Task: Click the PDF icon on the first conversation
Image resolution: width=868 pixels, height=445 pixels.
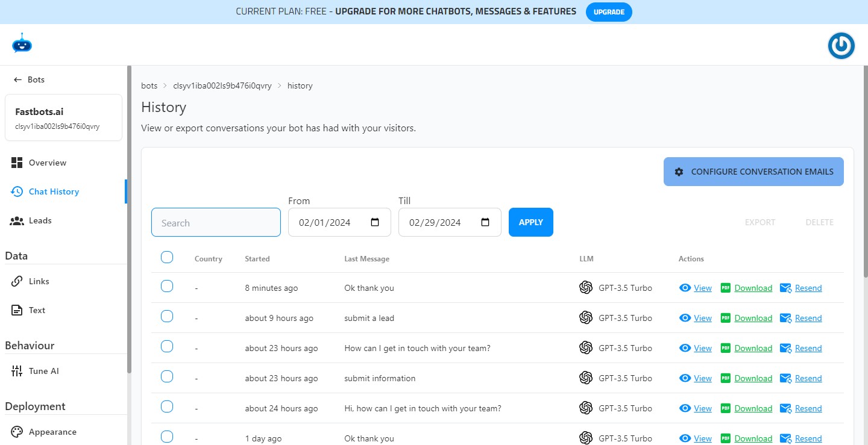Action: tap(725, 288)
